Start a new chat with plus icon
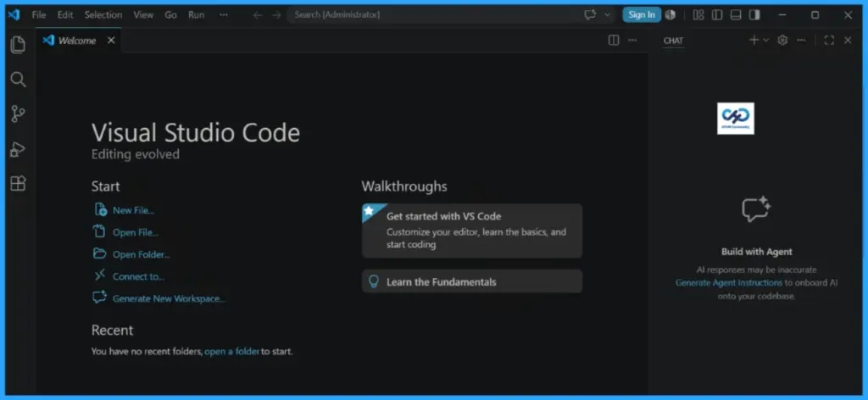The width and height of the screenshot is (868, 400). [x=754, y=40]
